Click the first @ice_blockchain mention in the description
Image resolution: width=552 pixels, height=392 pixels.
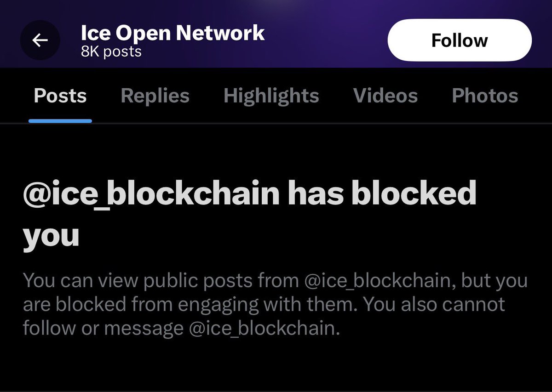click(376, 281)
